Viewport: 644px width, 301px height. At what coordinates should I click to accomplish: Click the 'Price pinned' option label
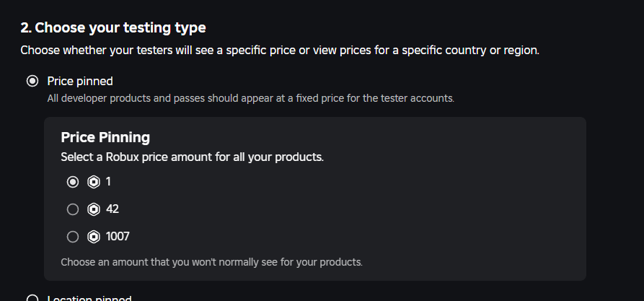click(x=80, y=81)
